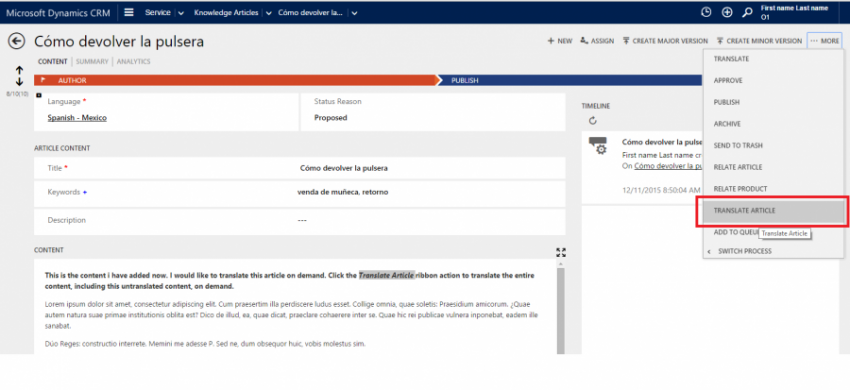Click the quick create plus icon

(727, 12)
